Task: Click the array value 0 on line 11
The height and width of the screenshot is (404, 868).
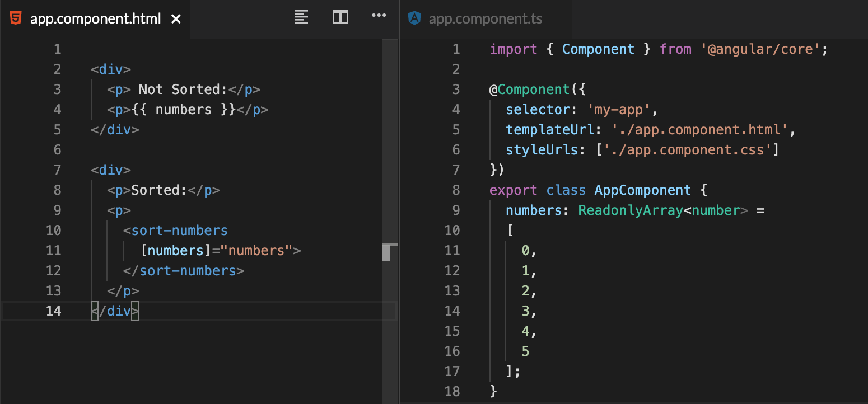Action: [526, 251]
